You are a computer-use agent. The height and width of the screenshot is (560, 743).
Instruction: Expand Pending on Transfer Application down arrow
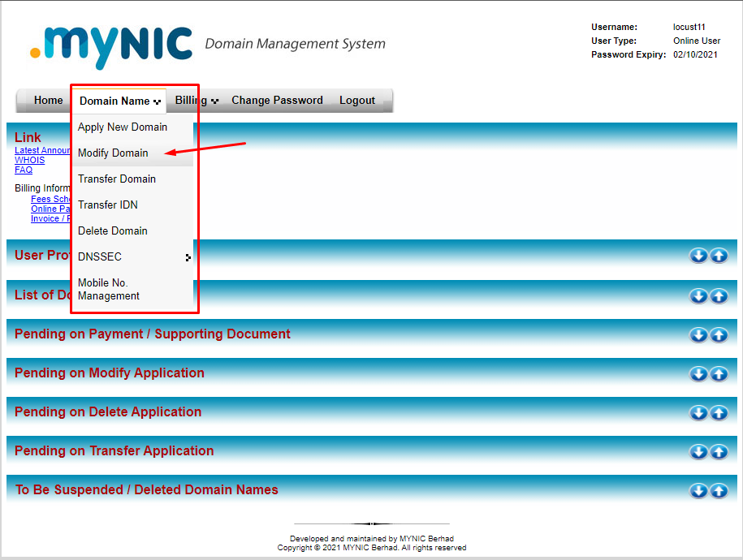tap(698, 452)
